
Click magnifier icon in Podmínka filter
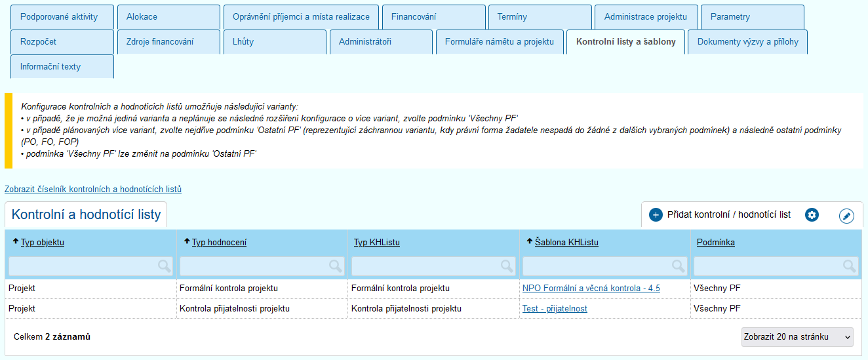pos(850,266)
